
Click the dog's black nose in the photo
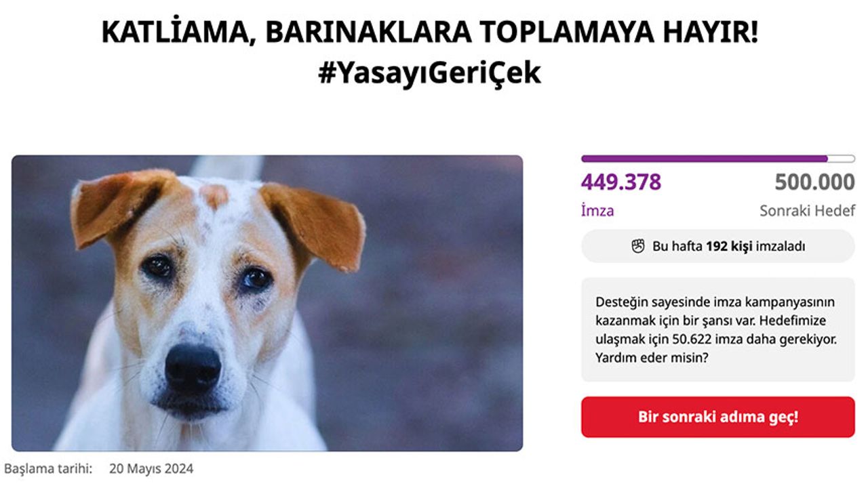coord(193,367)
